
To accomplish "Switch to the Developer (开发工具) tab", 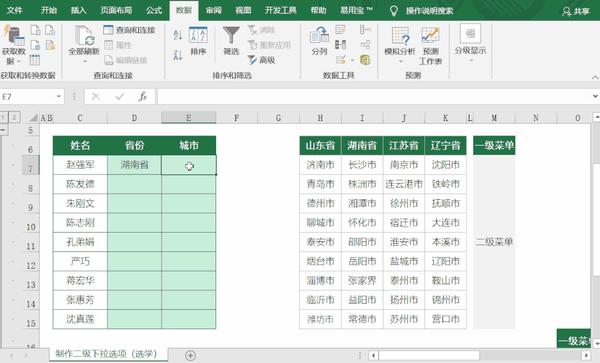I will [x=281, y=10].
